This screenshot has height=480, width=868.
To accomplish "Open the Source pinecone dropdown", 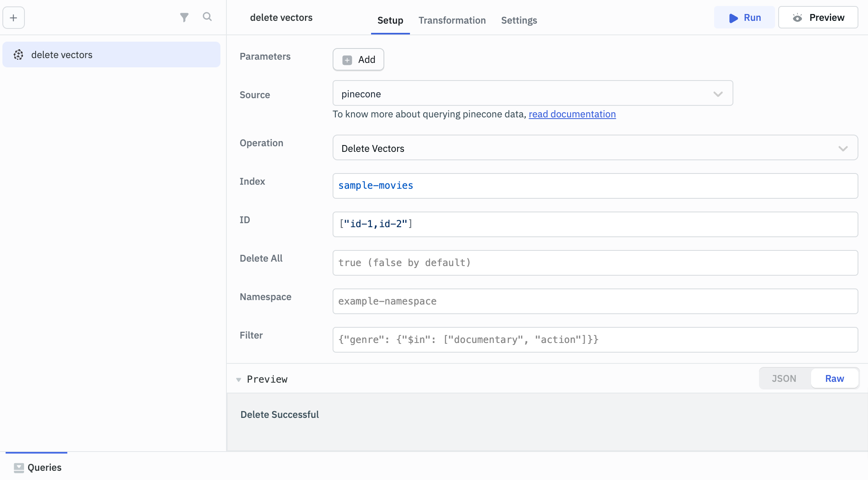I will coord(533,94).
